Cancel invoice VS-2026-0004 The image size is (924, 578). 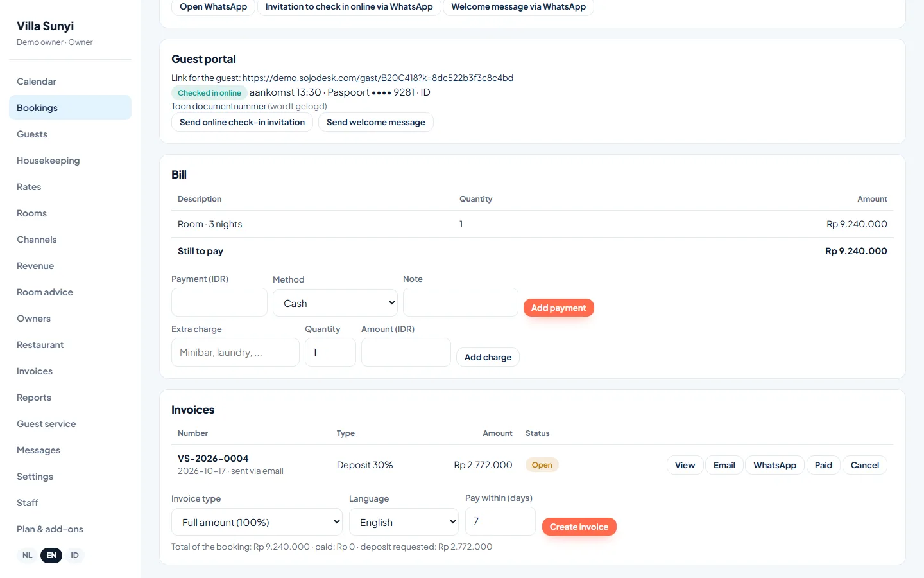pyautogui.click(x=865, y=465)
